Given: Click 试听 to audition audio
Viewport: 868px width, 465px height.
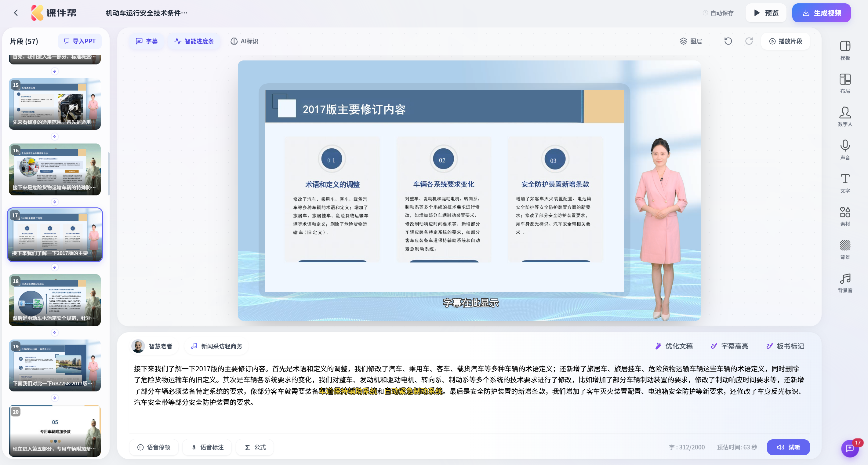Looking at the screenshot, I should [788, 447].
